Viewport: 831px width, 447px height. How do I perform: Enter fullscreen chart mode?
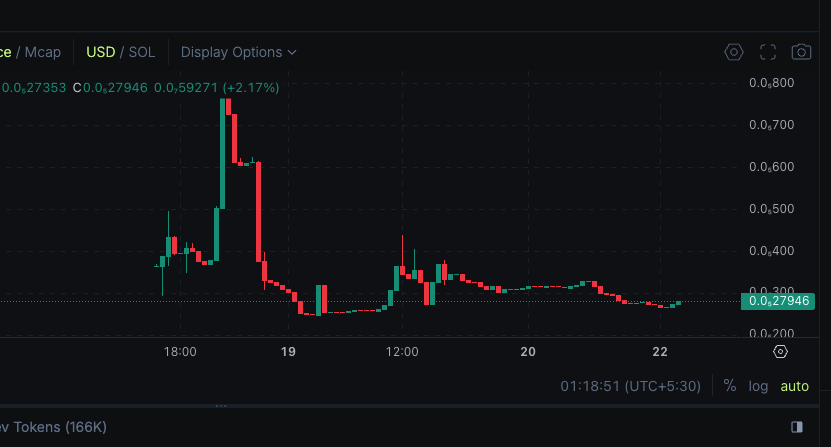click(x=767, y=52)
